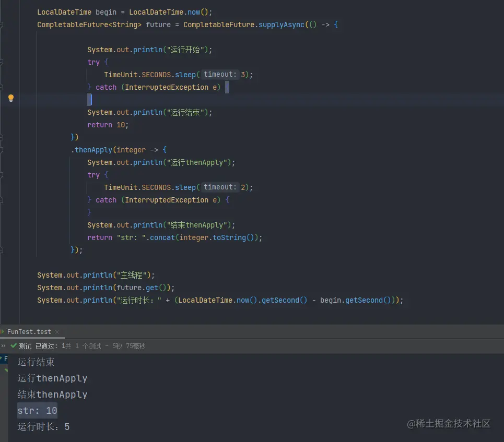The image size is (504, 442).
Task: Click the green checkmark test-passed icon
Action: click(x=14, y=345)
